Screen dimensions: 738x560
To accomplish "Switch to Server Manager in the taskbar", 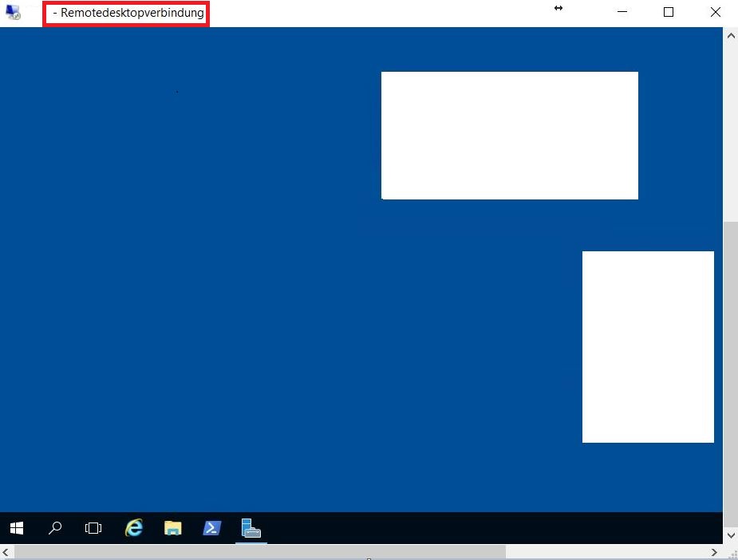I will (251, 528).
